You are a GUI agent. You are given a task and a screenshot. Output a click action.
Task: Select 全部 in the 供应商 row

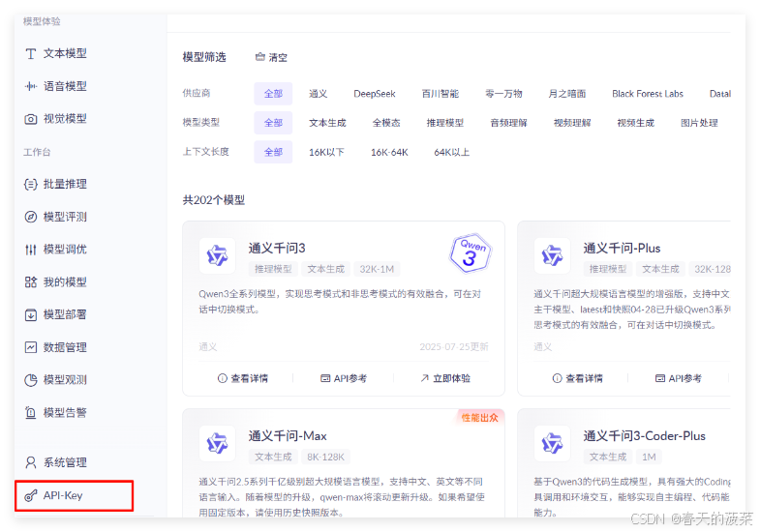(x=273, y=94)
